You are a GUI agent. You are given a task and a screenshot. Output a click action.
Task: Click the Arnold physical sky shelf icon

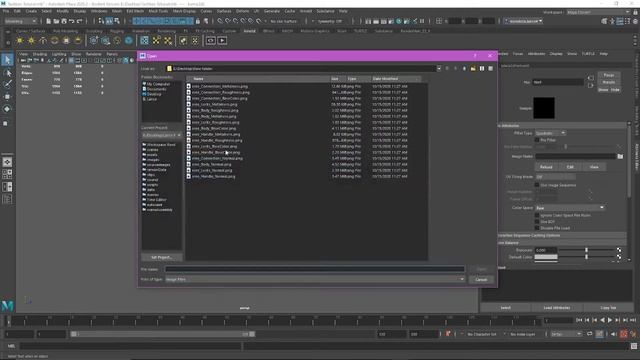pos(78,40)
